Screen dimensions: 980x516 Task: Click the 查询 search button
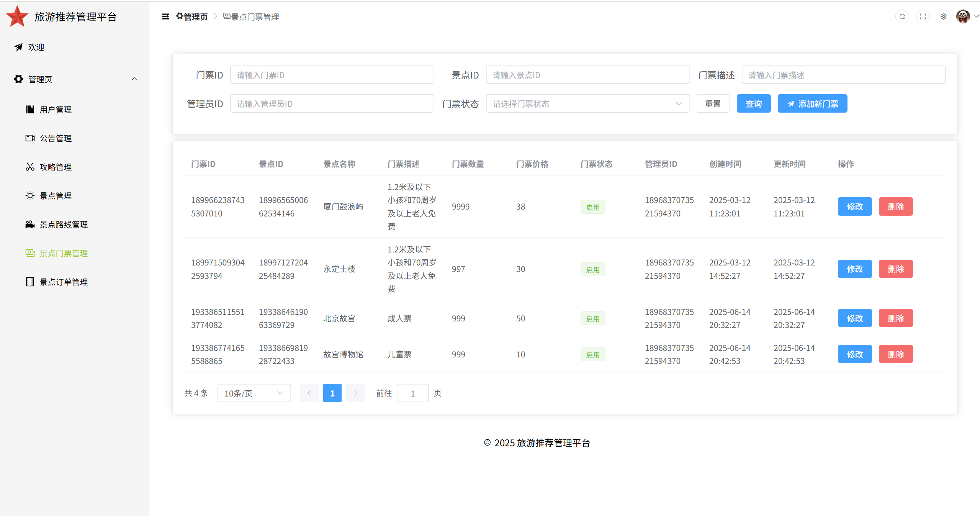coord(753,104)
